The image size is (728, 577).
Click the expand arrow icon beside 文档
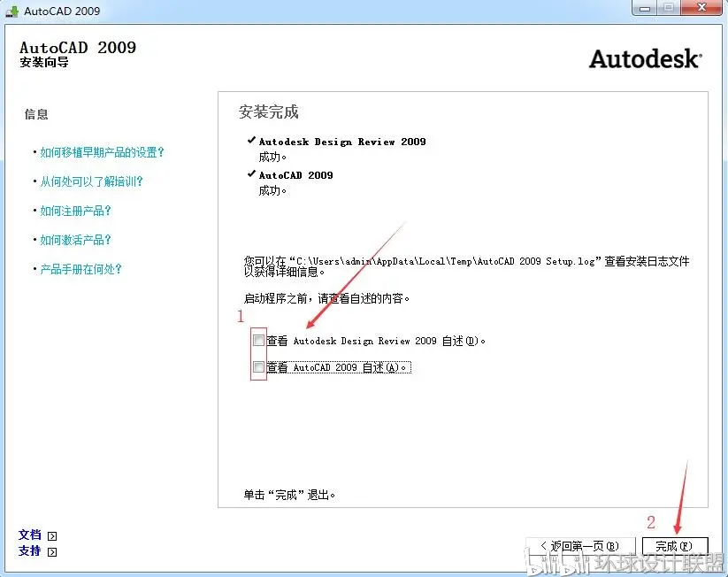52,536
